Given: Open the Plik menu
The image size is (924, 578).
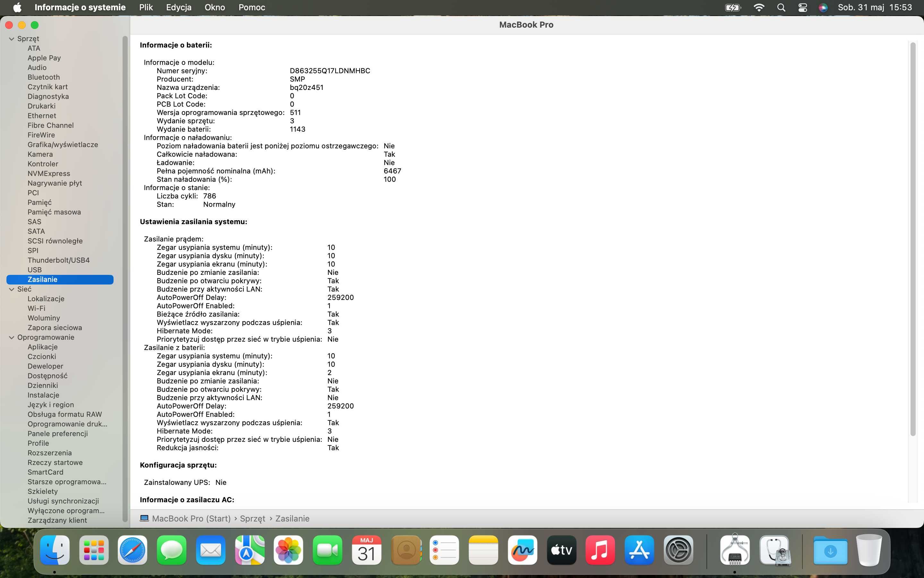Looking at the screenshot, I should pyautogui.click(x=146, y=7).
